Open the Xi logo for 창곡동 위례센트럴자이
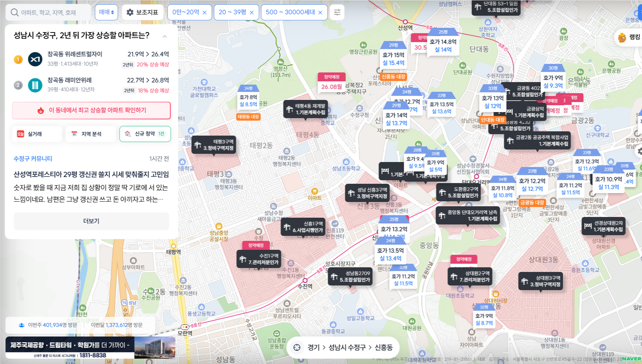The height and width of the screenshot is (364, 642). click(35, 59)
